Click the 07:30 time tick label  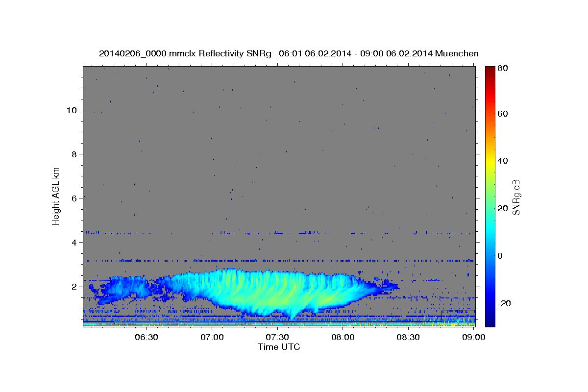[x=277, y=337]
